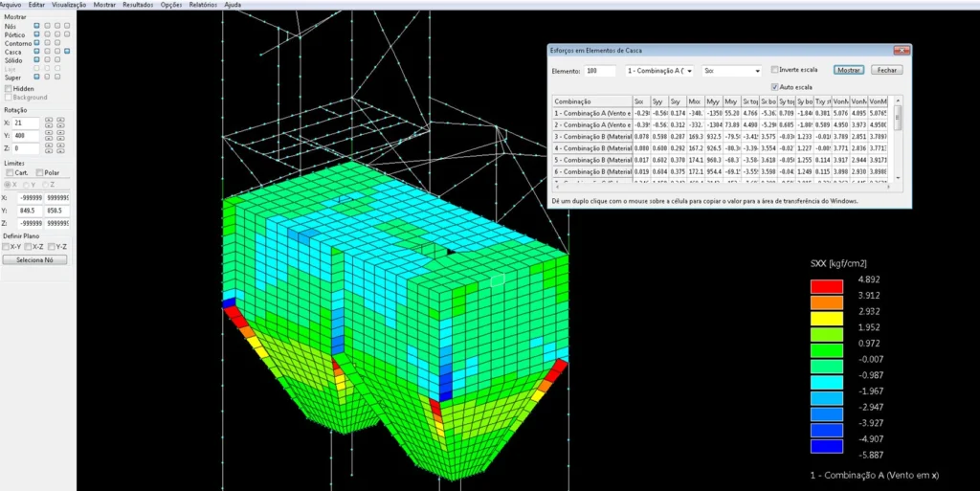980x491 pixels.
Task: Toggle first Super display icon
Action: [x=36, y=77]
